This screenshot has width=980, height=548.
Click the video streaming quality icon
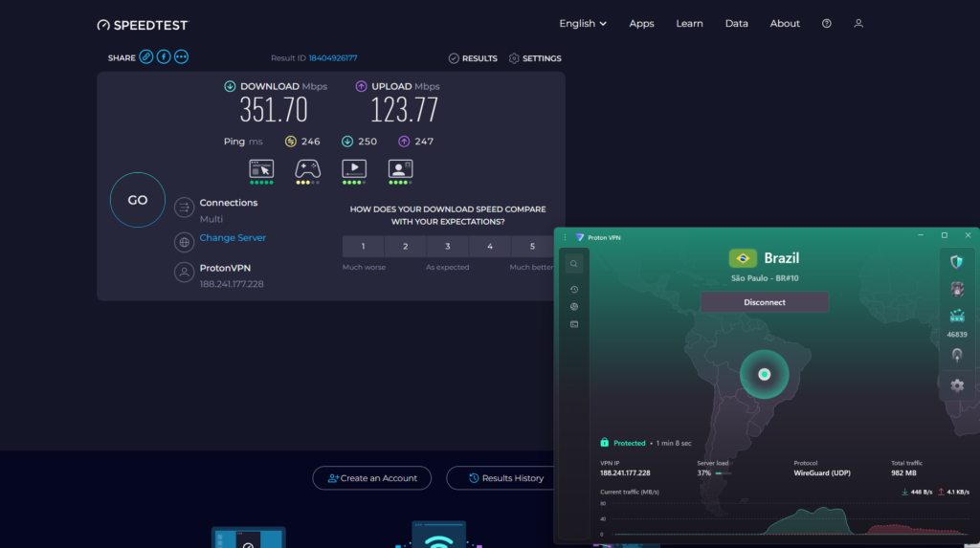pos(354,169)
